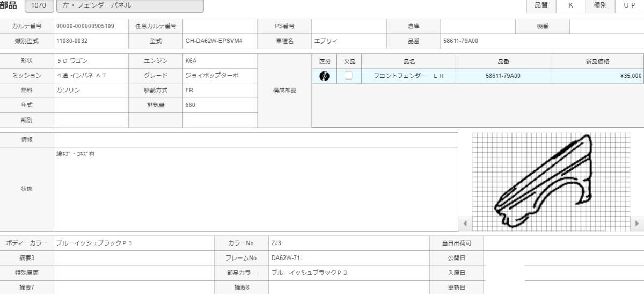Click the 公開日 field
Viewport: 644px width, 294px height.
pyautogui.click(x=563, y=257)
